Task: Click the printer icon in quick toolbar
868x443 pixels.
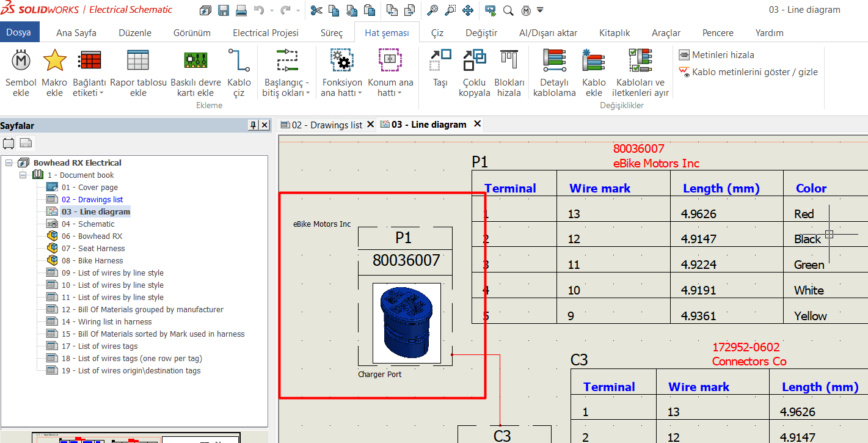Action: click(241, 10)
